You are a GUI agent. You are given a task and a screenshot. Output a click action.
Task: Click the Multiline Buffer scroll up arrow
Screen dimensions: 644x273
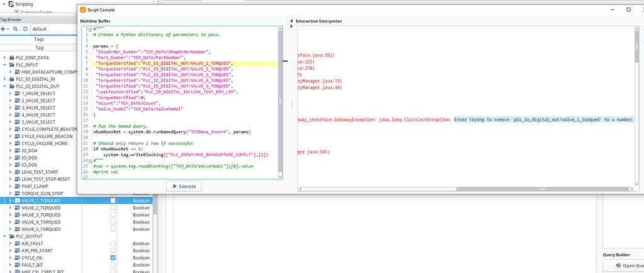(280, 29)
